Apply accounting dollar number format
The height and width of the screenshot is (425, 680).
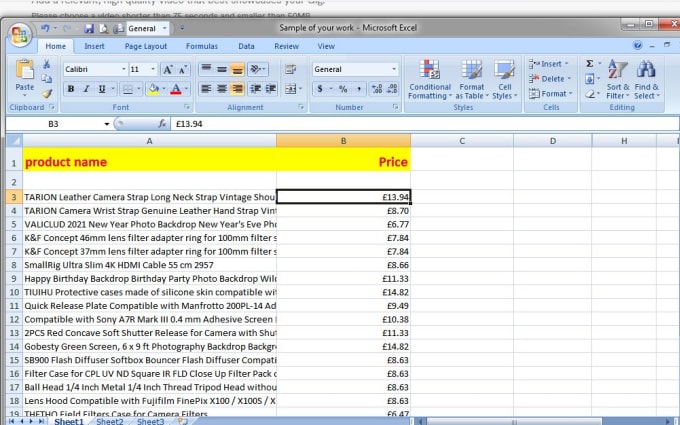[x=320, y=89]
